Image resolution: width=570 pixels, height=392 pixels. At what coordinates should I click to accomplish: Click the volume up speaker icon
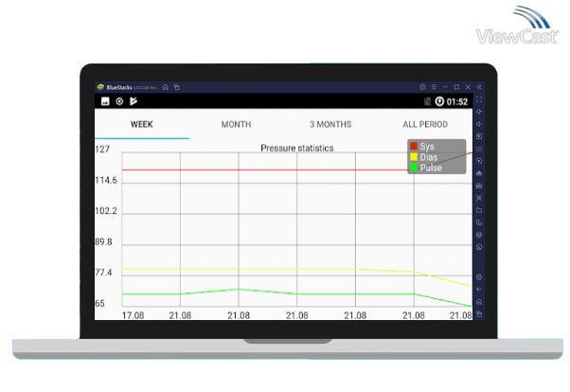479,112
